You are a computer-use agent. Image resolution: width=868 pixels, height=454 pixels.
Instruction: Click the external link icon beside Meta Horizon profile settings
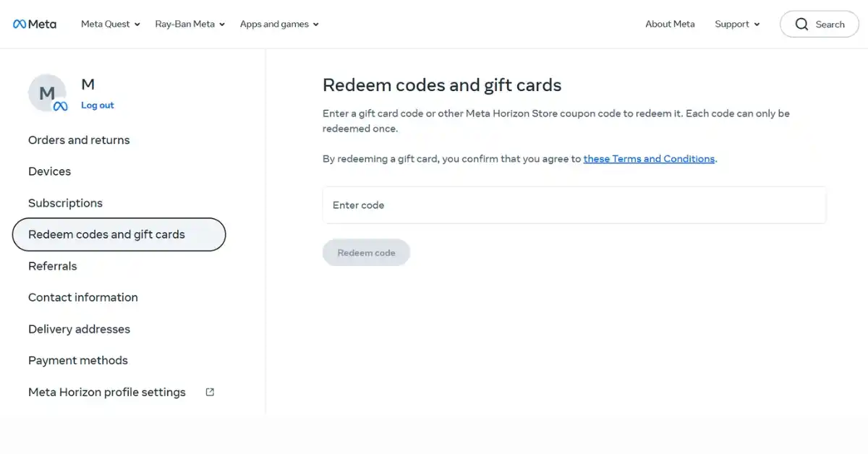tap(210, 392)
